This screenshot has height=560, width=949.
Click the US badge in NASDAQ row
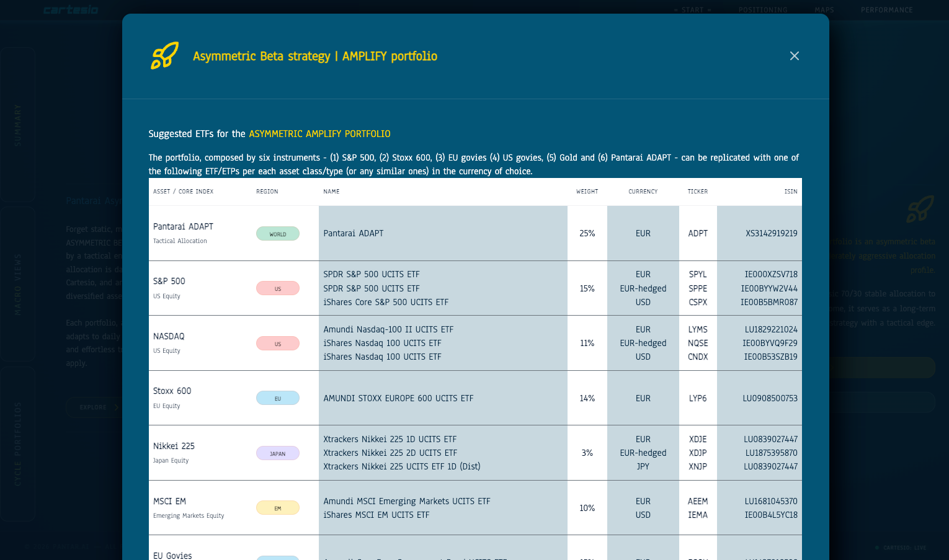pos(278,344)
